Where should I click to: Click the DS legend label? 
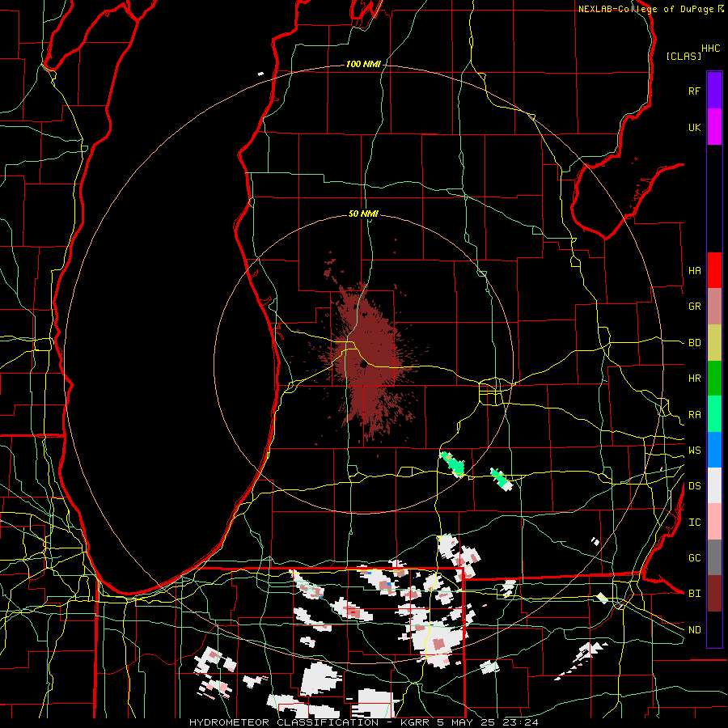tap(694, 485)
